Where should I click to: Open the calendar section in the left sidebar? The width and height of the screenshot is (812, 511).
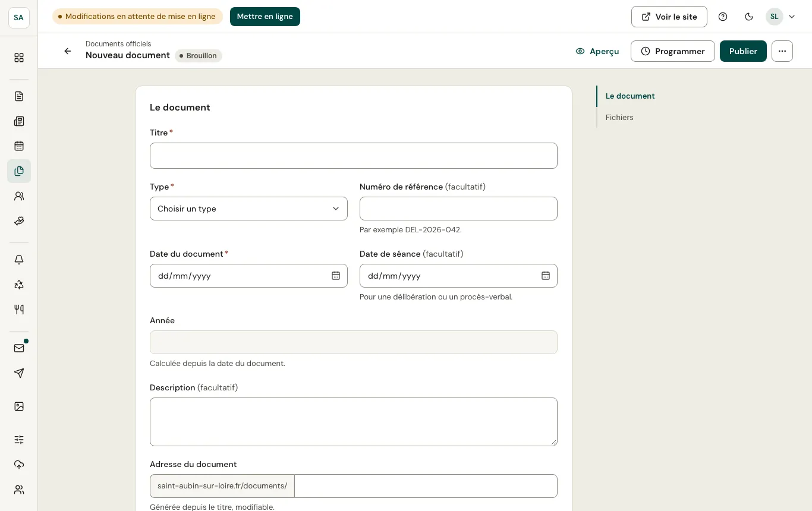[19, 146]
